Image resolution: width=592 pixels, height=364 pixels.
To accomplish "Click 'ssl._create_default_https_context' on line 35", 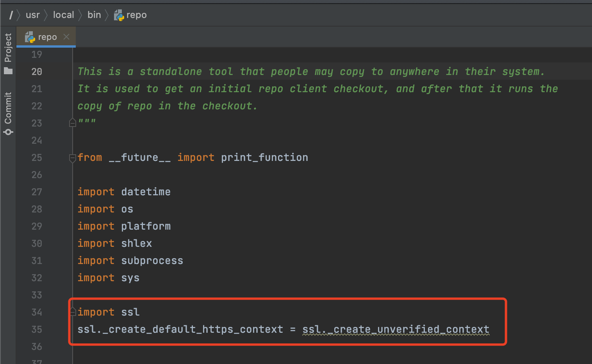I will 180,330.
